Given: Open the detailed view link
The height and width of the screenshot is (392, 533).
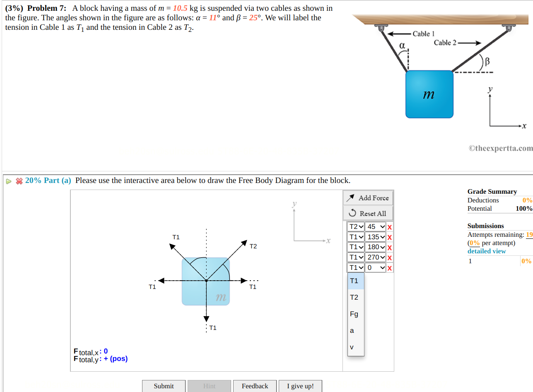Looking at the screenshot, I should click(x=486, y=251).
